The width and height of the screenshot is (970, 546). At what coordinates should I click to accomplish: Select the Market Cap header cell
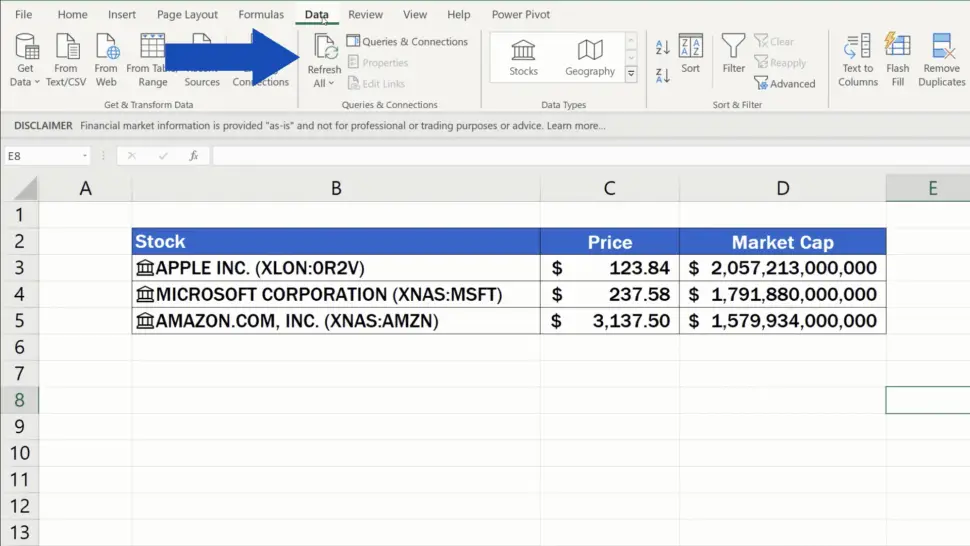point(783,241)
